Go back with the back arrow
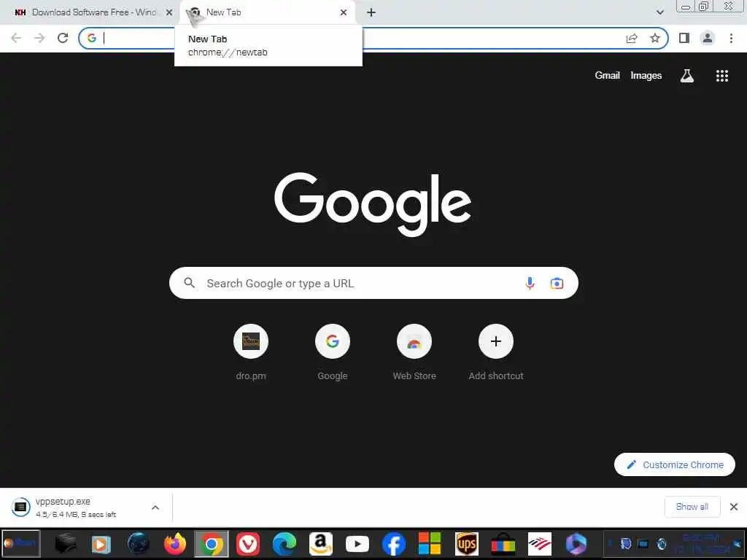The width and height of the screenshot is (747, 560). coord(16,38)
